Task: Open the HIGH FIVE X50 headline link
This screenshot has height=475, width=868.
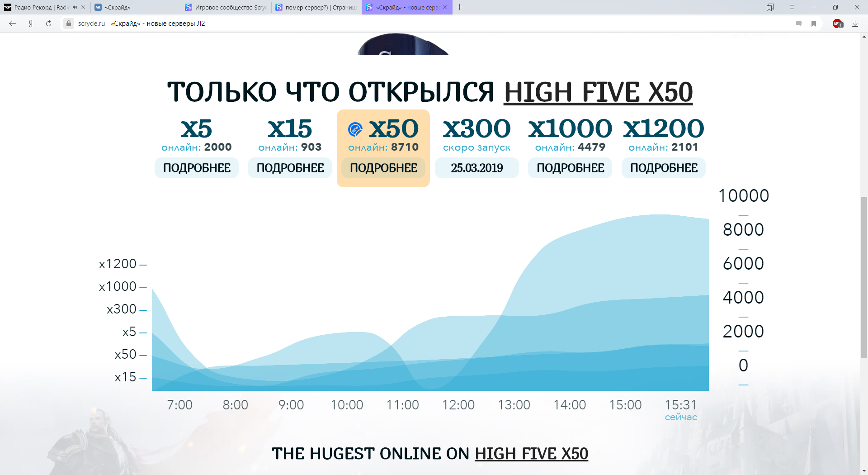Action: pos(598,92)
